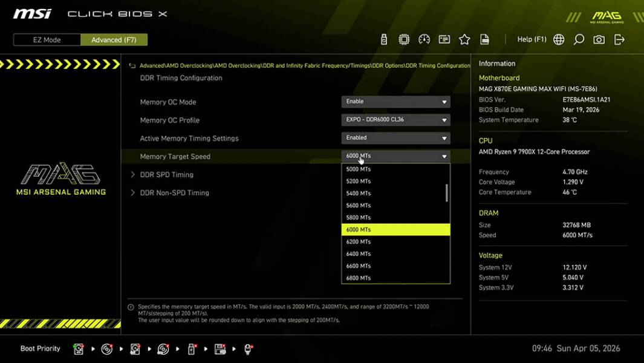Take a BIOS screenshot with the camera icon
The width and height of the screenshot is (644, 363).
click(x=598, y=39)
